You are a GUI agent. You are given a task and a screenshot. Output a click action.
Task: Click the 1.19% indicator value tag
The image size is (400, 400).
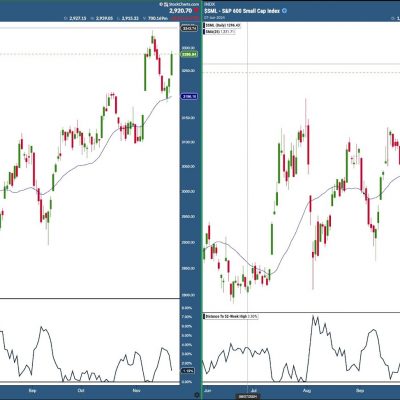pyautogui.click(x=188, y=371)
